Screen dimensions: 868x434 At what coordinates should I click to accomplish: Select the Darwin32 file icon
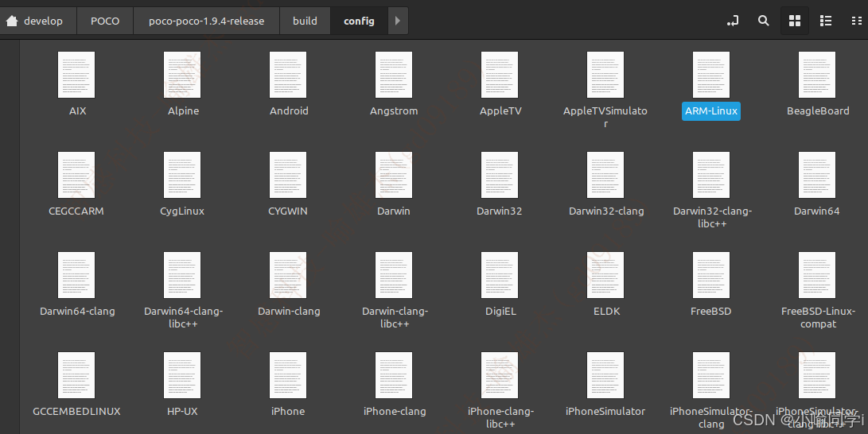pos(500,175)
